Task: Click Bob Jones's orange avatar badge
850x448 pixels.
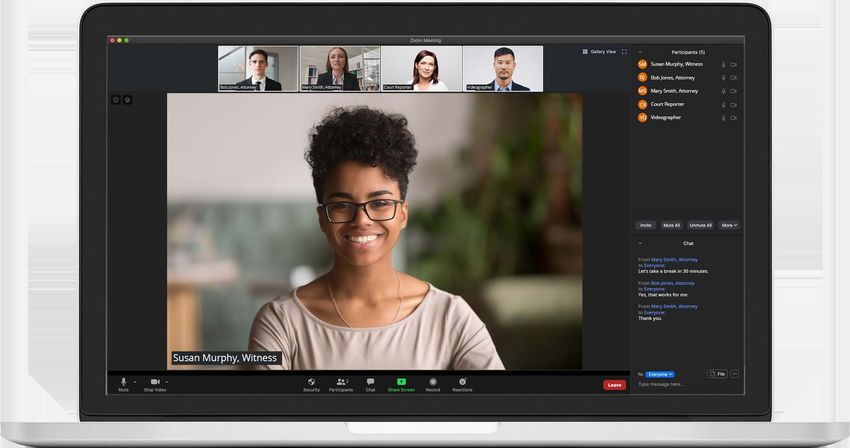Action: 642,78
